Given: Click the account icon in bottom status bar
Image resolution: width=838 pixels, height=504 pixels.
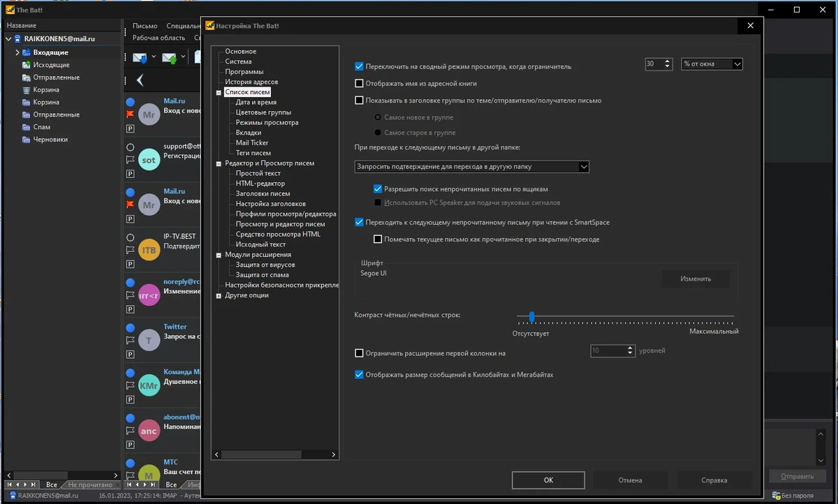Looking at the screenshot, I should [x=13, y=496].
